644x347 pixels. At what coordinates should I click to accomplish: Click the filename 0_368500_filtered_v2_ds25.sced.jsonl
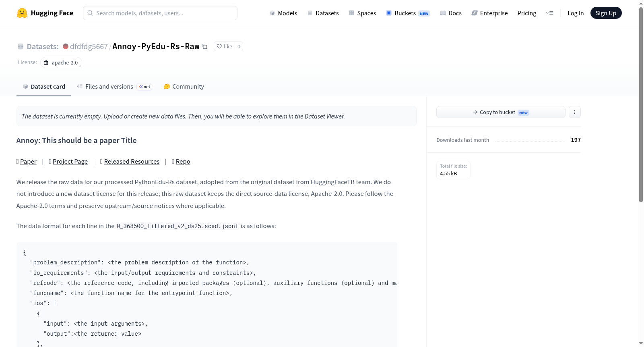click(178, 226)
